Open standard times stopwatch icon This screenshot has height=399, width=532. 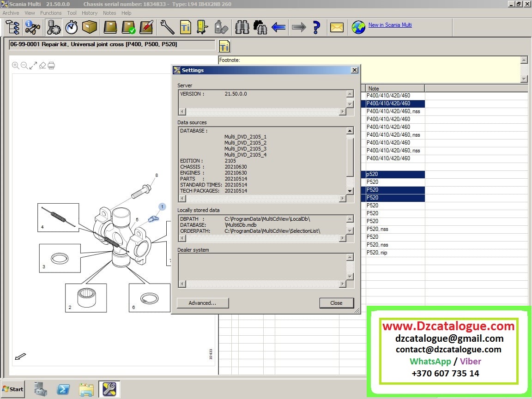(x=71, y=27)
